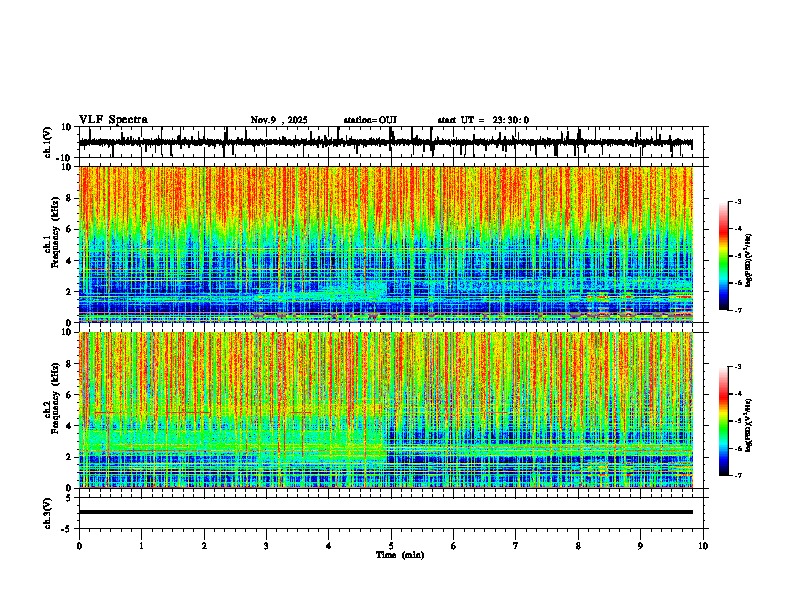The width and height of the screenshot is (792, 612).
Task: Click the "ch.1(V)" waveform axis label
Action: [x=48, y=142]
